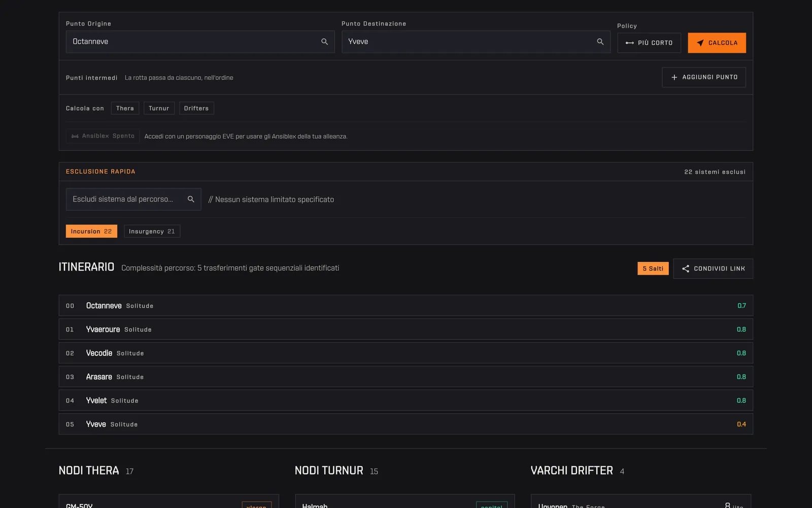Click the Ansiblex gate icon

click(x=75, y=136)
